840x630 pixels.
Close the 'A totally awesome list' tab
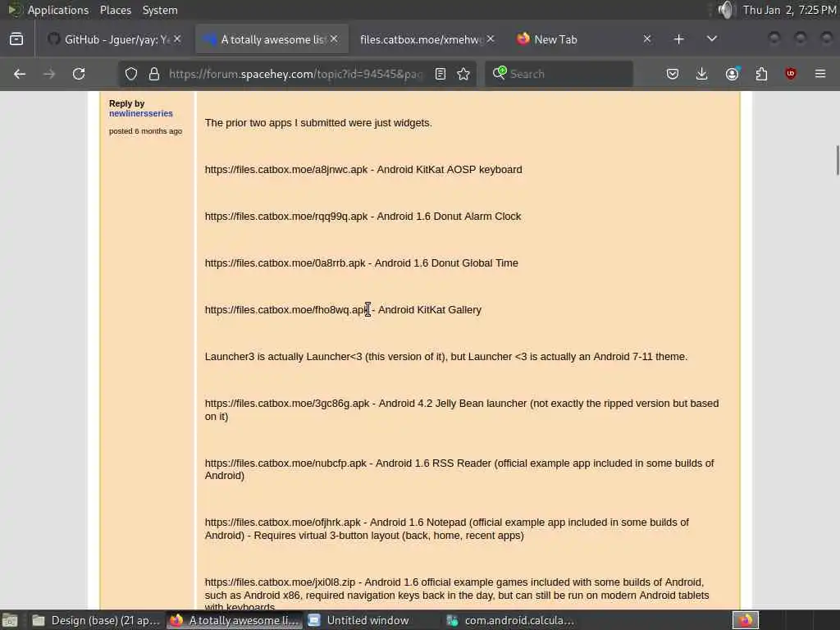click(334, 39)
